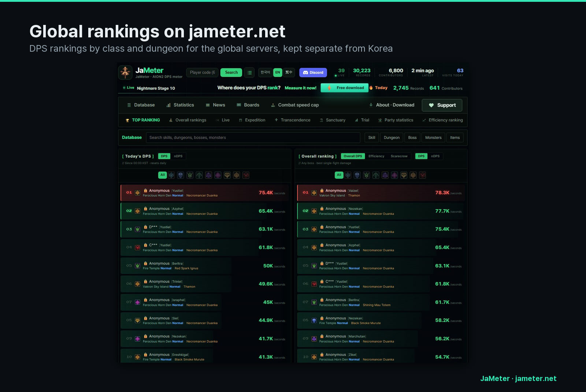The height and width of the screenshot is (392, 586).
Task: Switch Today's DPS panel to nDPS
Action: (x=178, y=156)
